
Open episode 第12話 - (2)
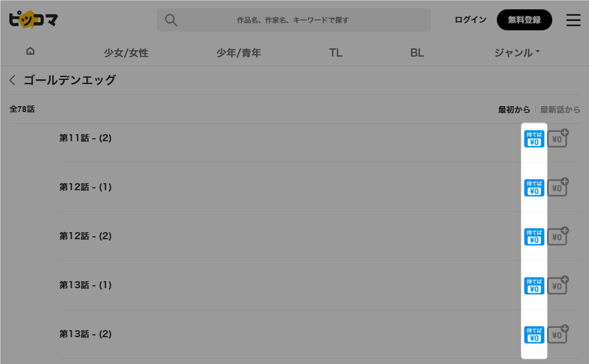point(85,236)
